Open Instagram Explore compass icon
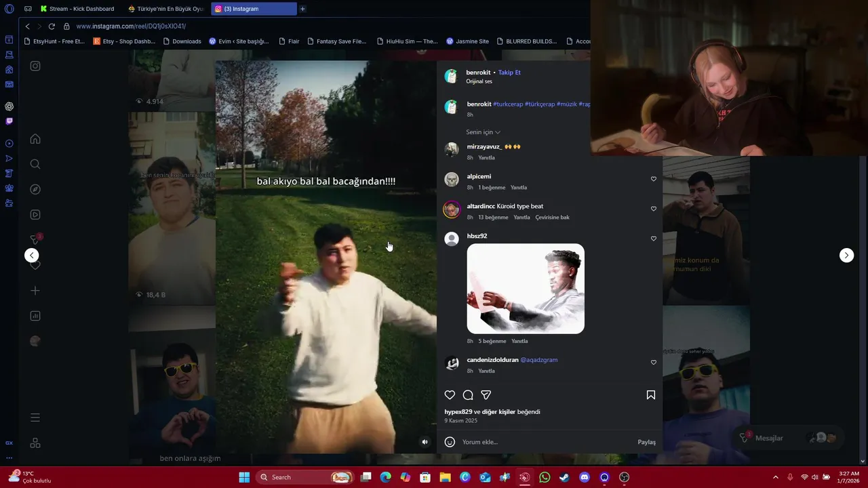This screenshot has width=868, height=488. [x=35, y=189]
